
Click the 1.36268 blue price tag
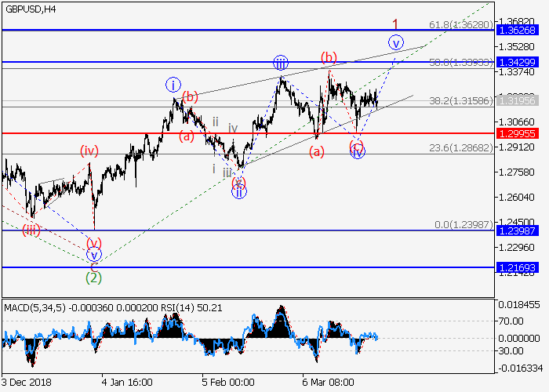(521, 31)
